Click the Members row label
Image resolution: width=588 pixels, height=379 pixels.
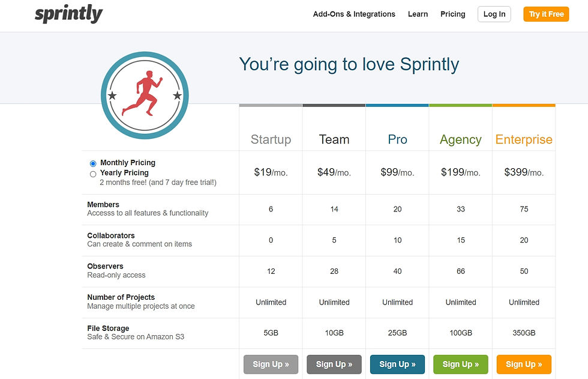click(x=103, y=204)
